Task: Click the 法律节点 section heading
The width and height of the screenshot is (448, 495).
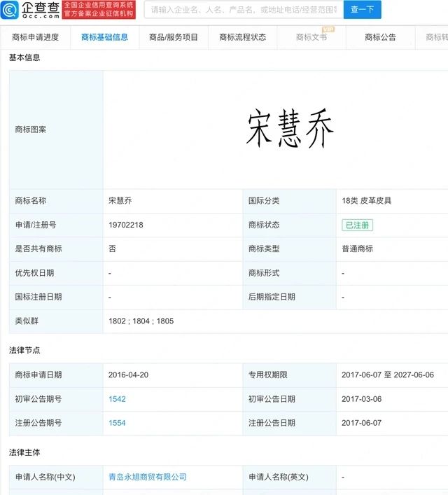Action: coord(24,350)
